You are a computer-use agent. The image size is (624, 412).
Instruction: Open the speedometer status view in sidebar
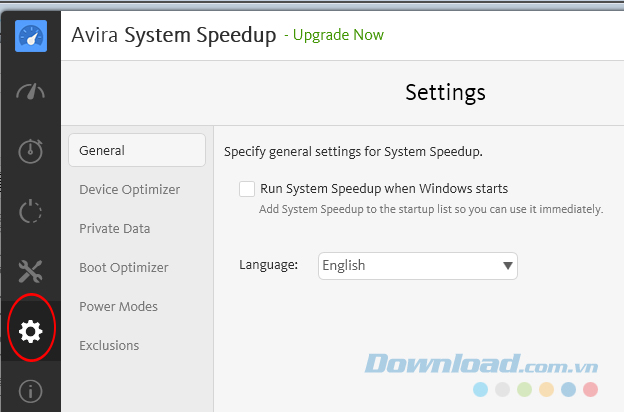[x=31, y=92]
